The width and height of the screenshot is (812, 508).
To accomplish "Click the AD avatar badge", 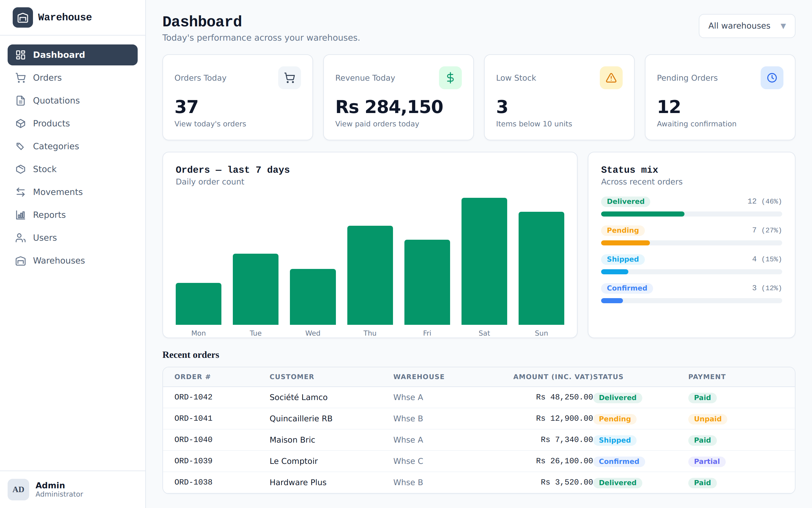I will point(18,490).
